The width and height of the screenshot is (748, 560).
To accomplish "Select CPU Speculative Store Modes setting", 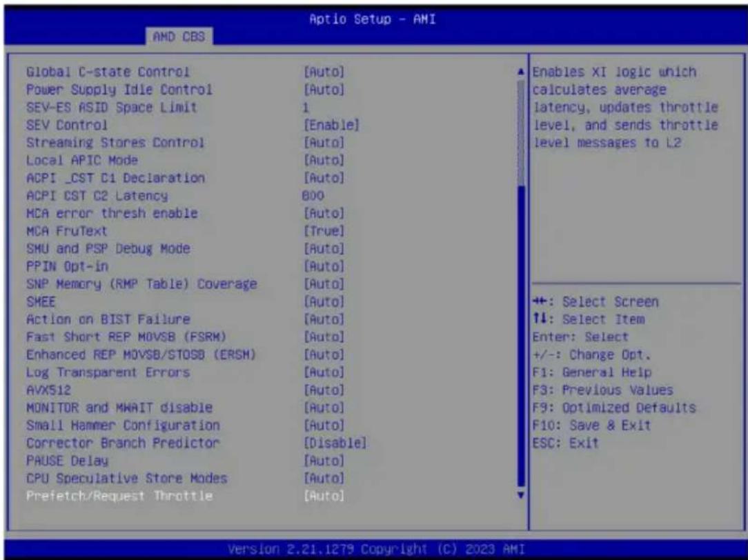I will (127, 479).
